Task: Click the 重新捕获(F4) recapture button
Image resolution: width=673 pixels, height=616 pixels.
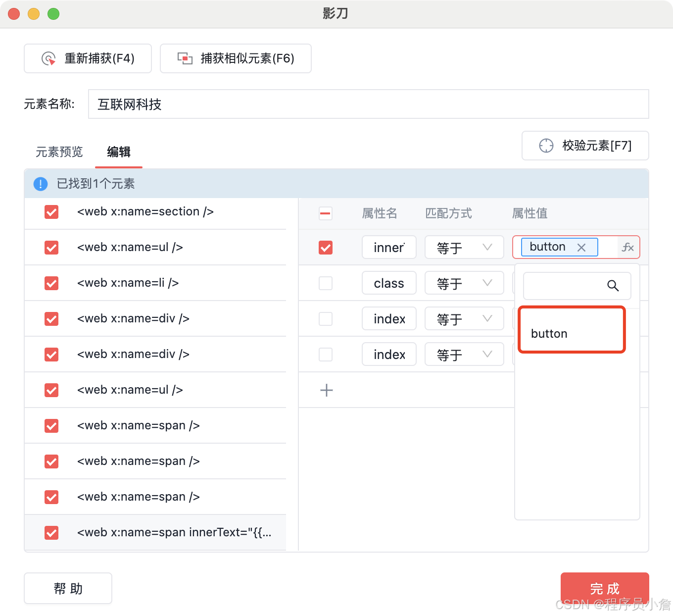Action: tap(88, 58)
